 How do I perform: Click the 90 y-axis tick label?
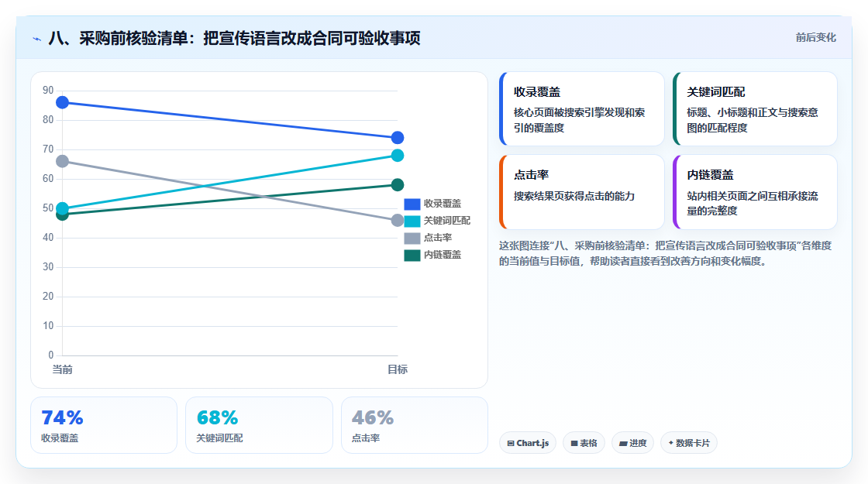point(48,90)
